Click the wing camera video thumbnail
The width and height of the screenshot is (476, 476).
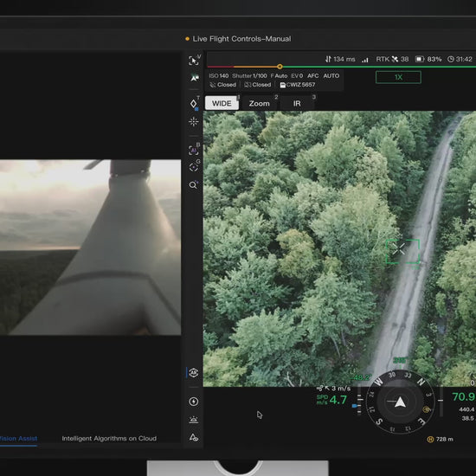pyautogui.click(x=91, y=248)
